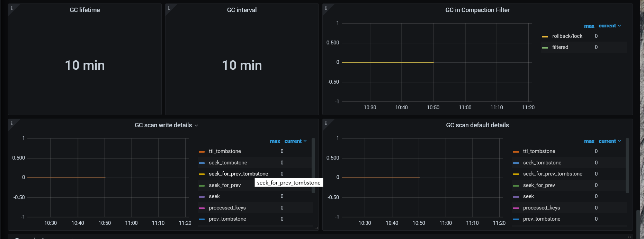Show info icon for GC scan default details

(x=326, y=123)
